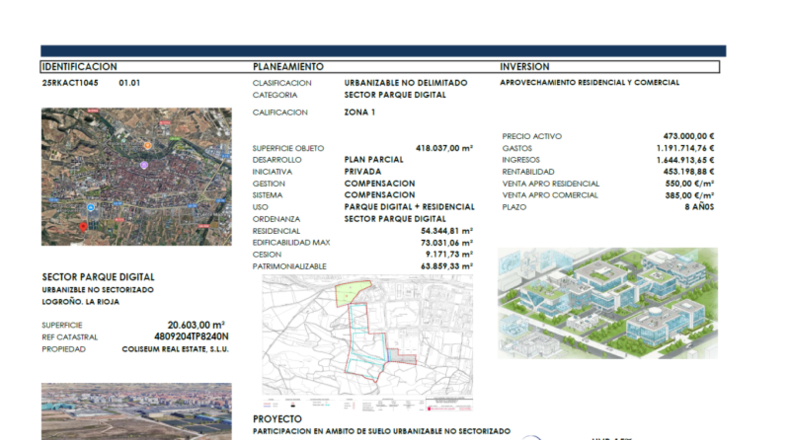Select the venta apro residencial 550,00 €/m²
This screenshot has width=790, height=440.
click(689, 183)
